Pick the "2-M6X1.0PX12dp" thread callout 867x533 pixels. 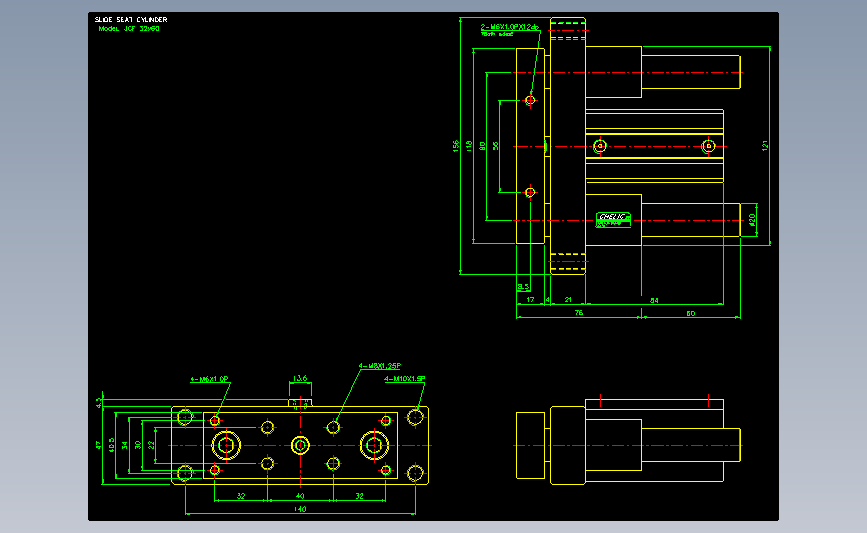[510, 27]
